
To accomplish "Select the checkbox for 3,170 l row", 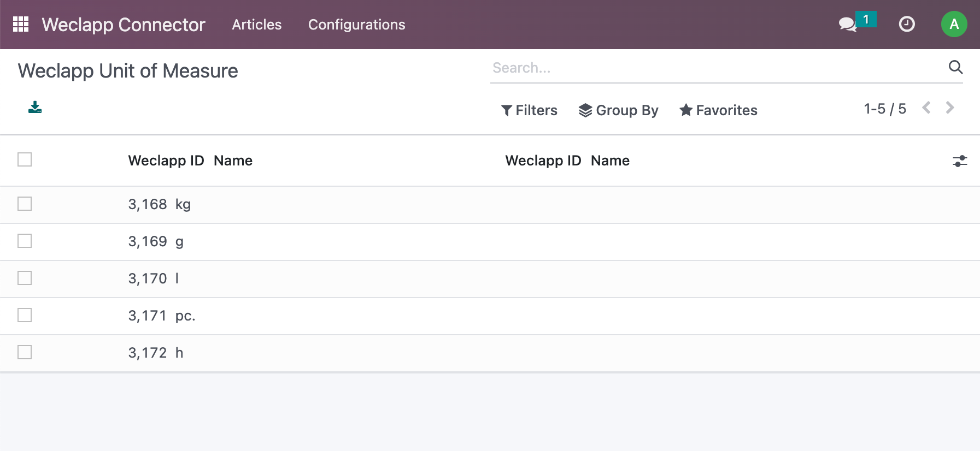I will pyautogui.click(x=25, y=278).
